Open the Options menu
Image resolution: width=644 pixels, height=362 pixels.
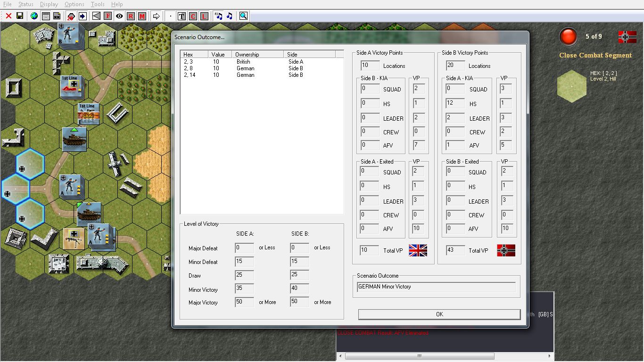tap(74, 4)
